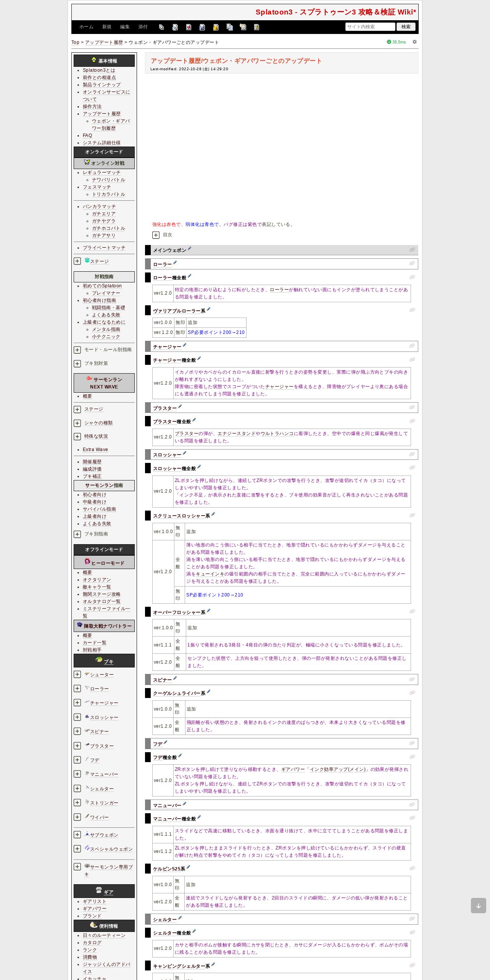Screen dimensions: 490x980
Task: Expand the ストリンガー weapon list in the sidebar
Action: click(x=77, y=803)
